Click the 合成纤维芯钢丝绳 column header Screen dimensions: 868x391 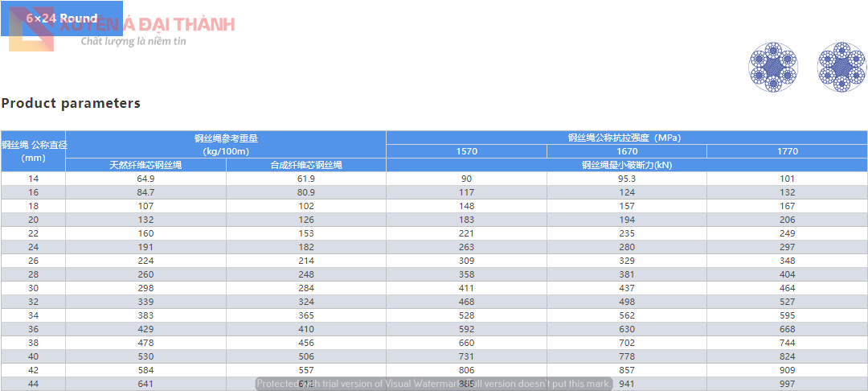click(x=306, y=165)
